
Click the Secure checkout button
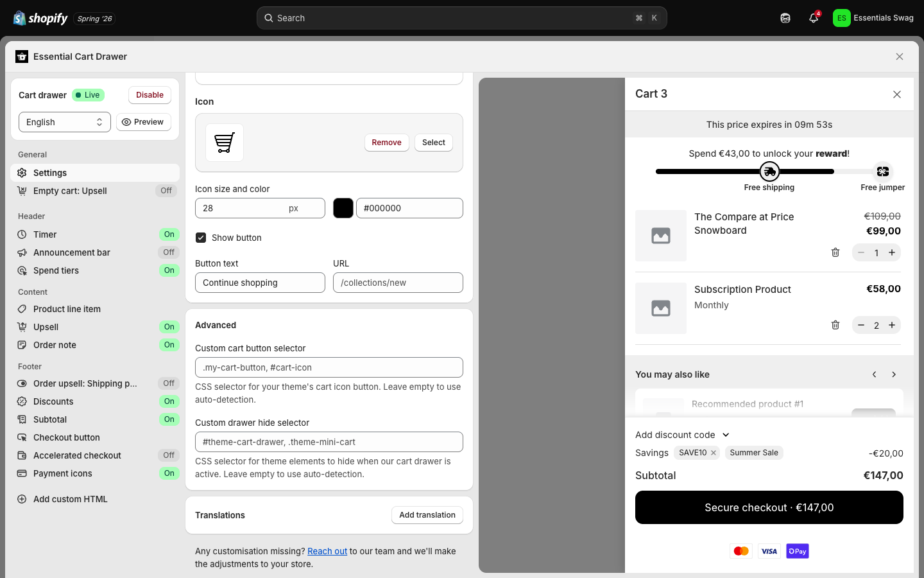(x=769, y=507)
